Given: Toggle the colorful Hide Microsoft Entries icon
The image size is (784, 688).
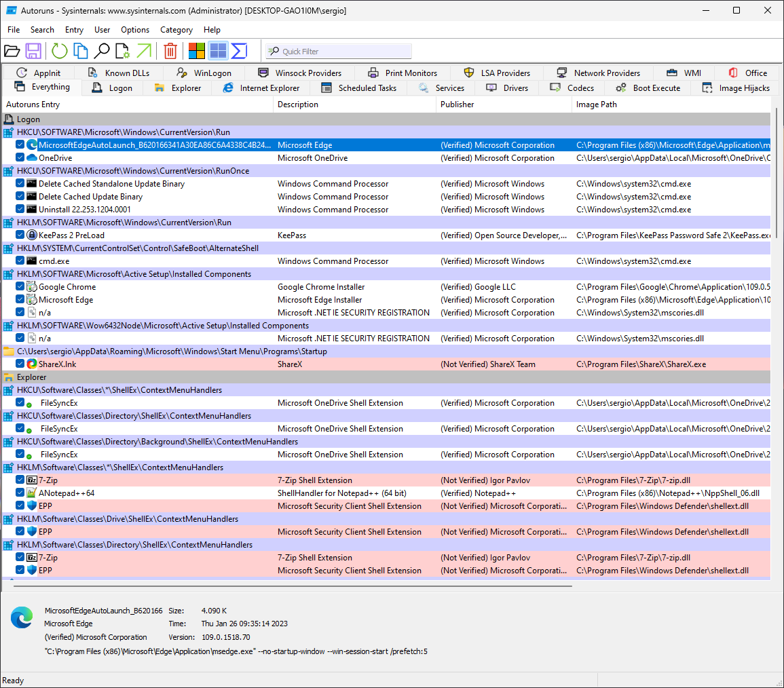Looking at the screenshot, I should tap(197, 51).
